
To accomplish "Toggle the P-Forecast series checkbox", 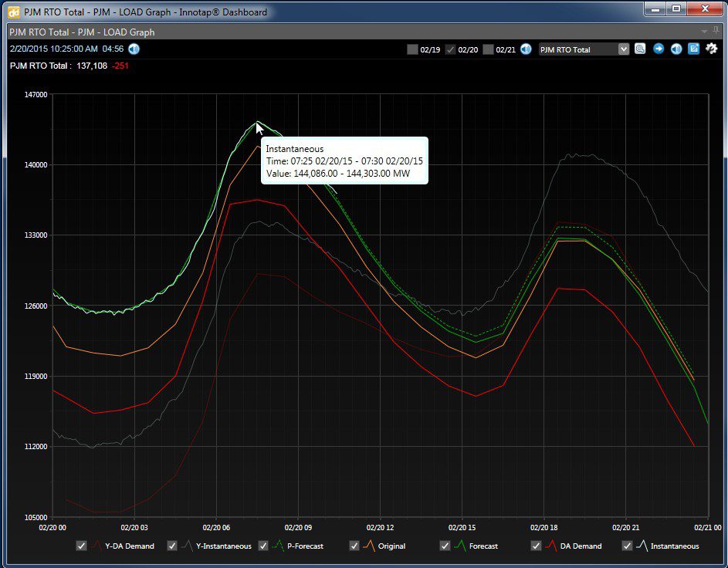I will [263, 546].
